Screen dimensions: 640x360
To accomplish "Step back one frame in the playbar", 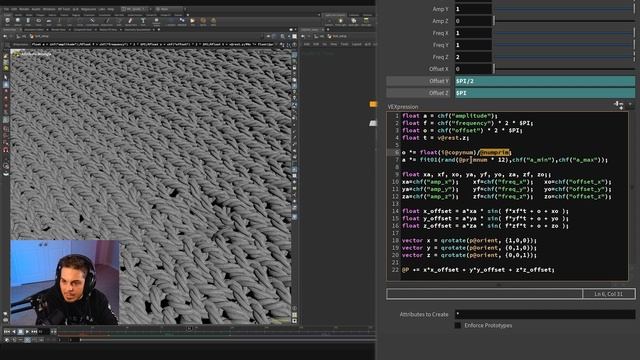I will [13, 332].
